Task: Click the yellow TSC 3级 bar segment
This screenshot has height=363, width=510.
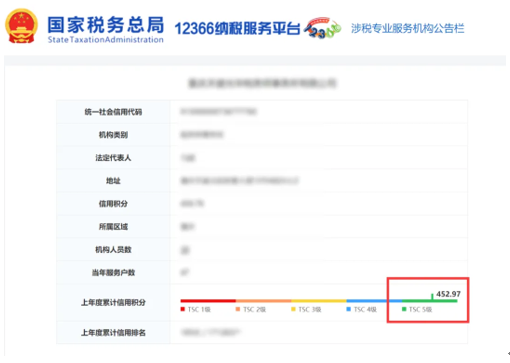Action: (x=319, y=301)
